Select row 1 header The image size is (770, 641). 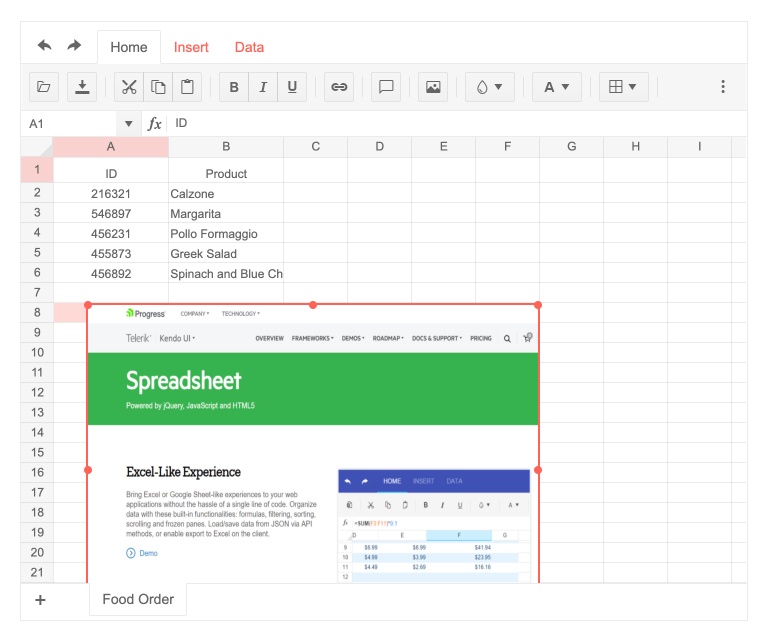coord(37,170)
